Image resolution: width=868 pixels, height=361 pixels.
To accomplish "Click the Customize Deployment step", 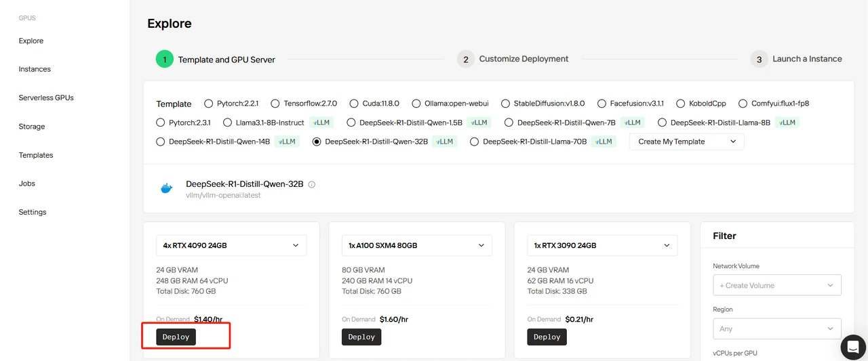I will [524, 59].
